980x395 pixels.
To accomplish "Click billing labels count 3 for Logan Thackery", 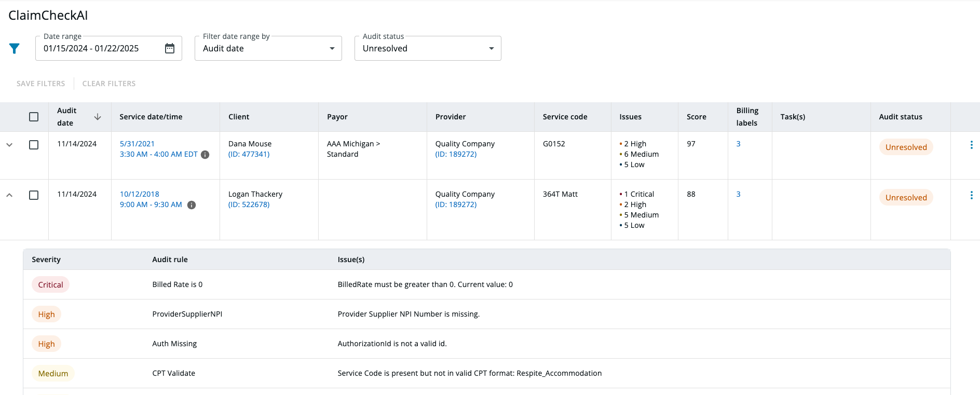I will (738, 194).
